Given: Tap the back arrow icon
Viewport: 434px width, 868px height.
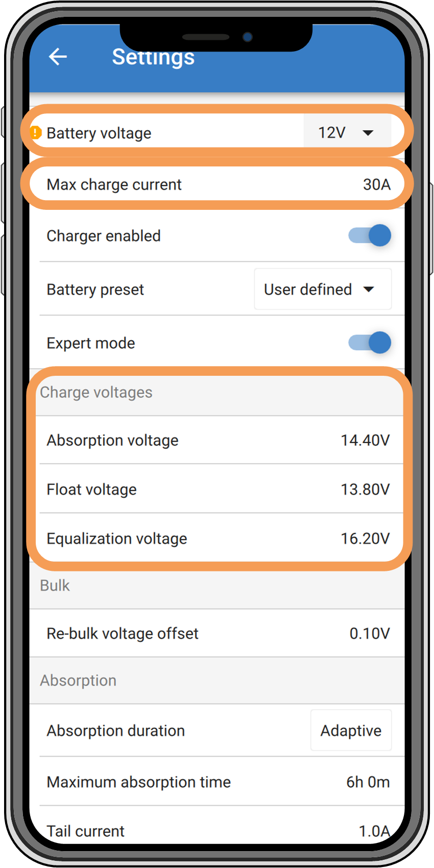Looking at the screenshot, I should (x=58, y=57).
